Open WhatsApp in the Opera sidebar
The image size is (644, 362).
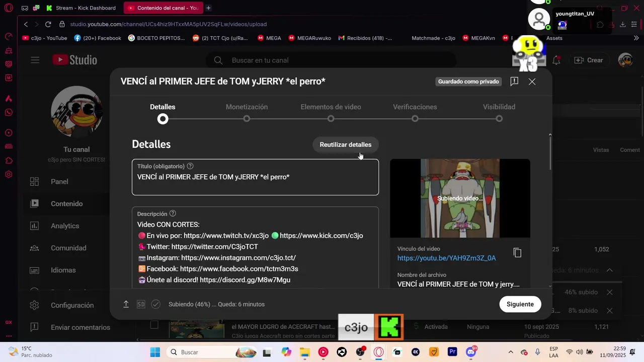pyautogui.click(x=9, y=112)
